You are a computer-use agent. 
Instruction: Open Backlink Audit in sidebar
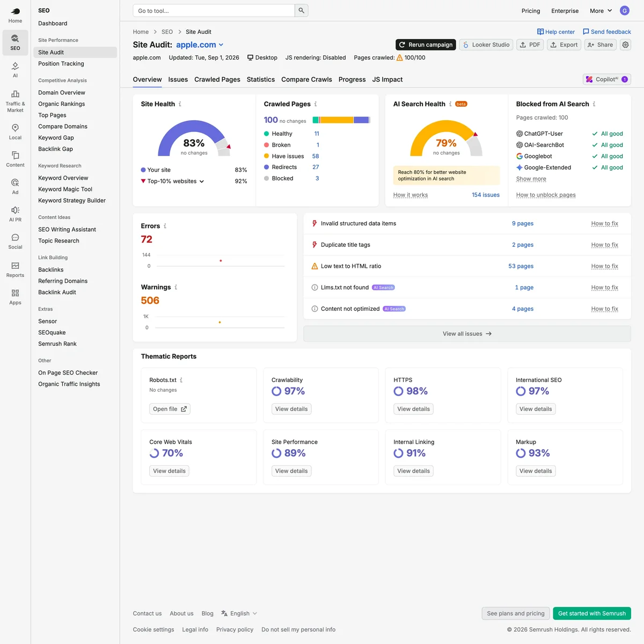coord(57,292)
